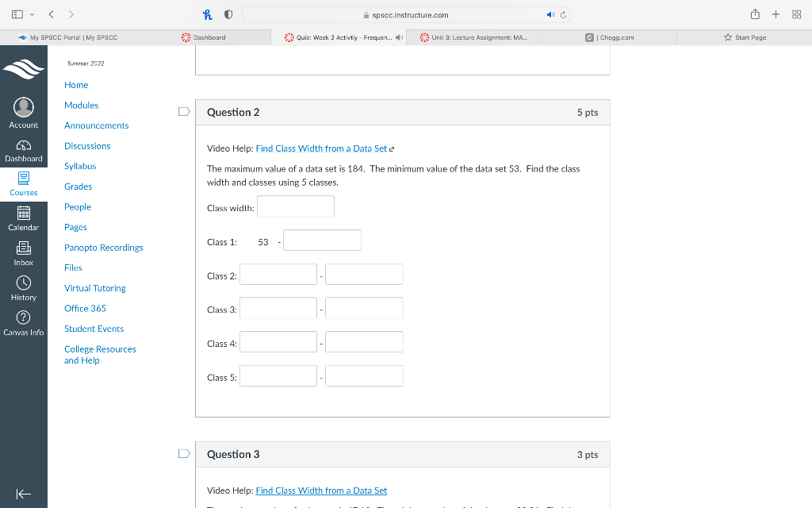Click Class 4 upper limit field
The height and width of the screenshot is (508, 812).
click(364, 341)
